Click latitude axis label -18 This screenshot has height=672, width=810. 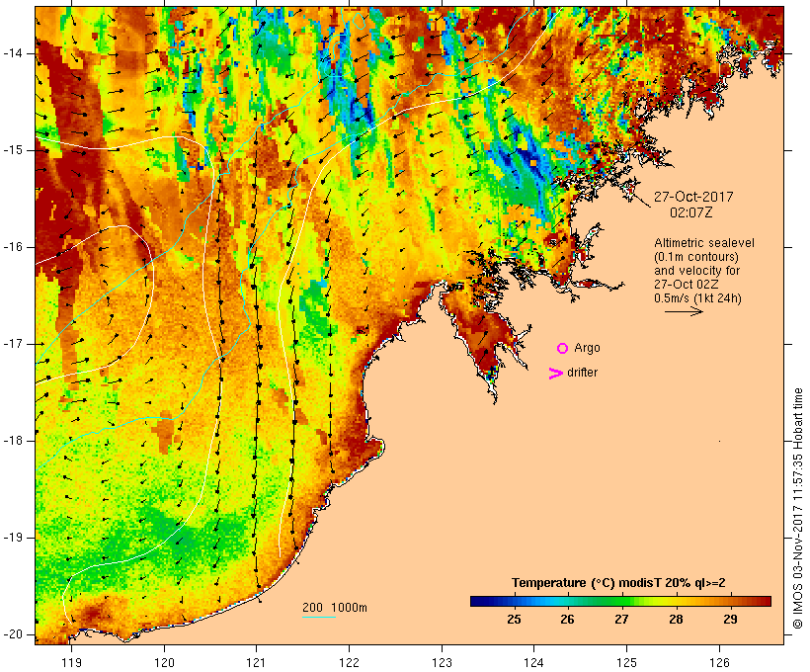[13, 441]
